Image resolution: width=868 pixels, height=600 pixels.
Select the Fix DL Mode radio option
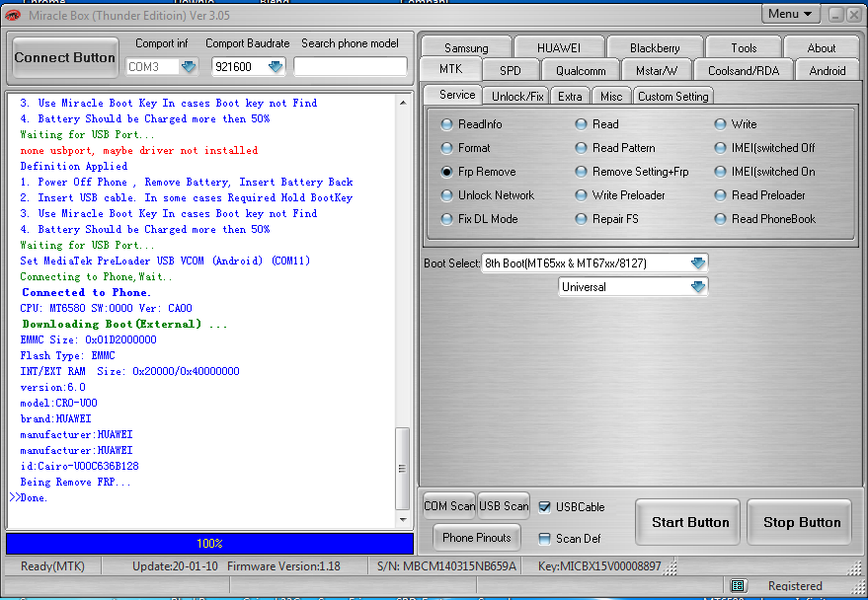446,219
